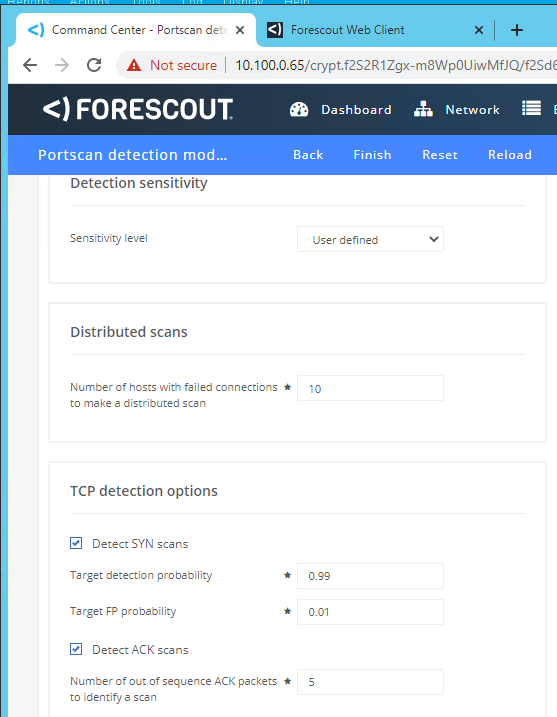Reload the page with browser refresh icon
The height and width of the screenshot is (717, 557).
(x=94, y=65)
